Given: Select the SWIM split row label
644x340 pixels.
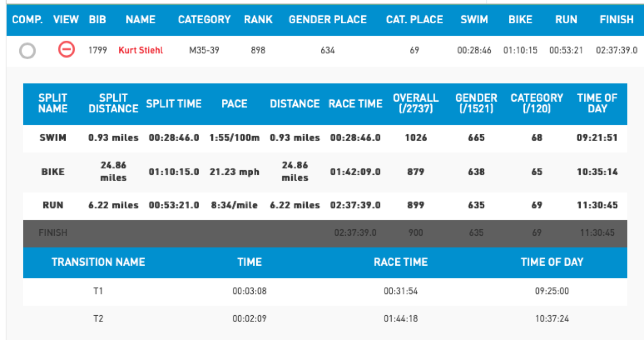Looking at the screenshot, I should [x=53, y=138].
